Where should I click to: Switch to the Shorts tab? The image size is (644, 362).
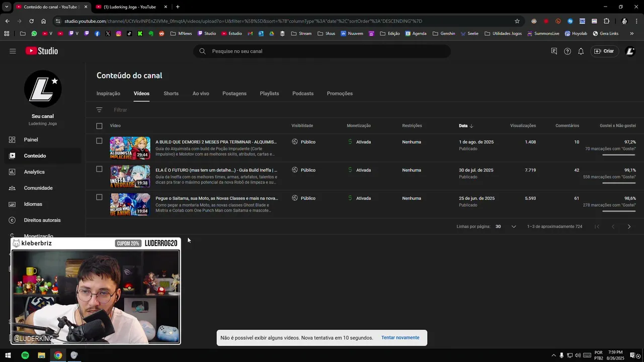[x=171, y=94]
